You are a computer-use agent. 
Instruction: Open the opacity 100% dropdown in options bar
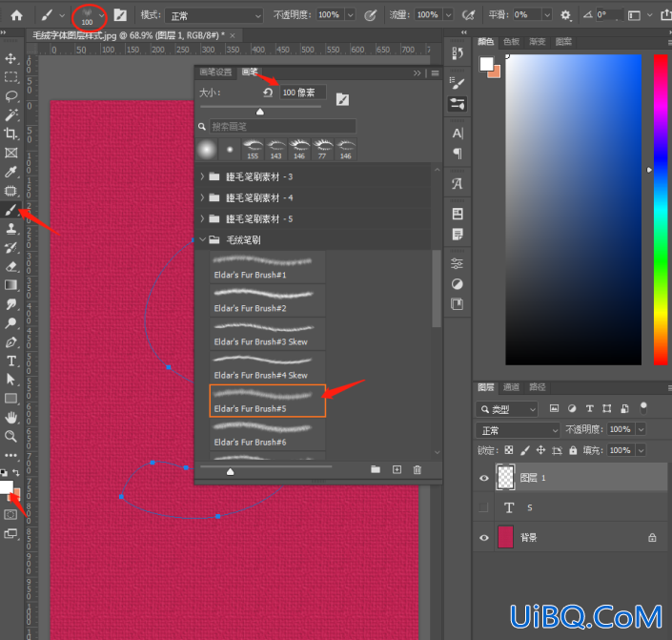pyautogui.click(x=350, y=15)
